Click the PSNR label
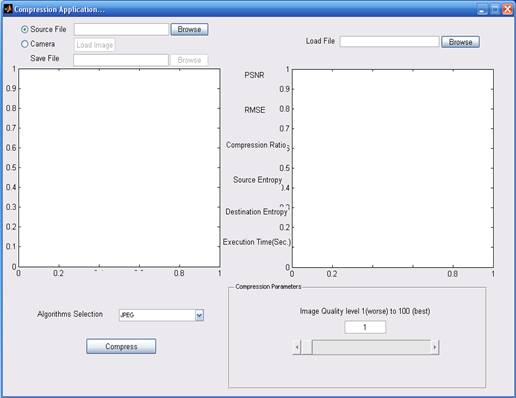This screenshot has width=516, height=398. pos(254,75)
